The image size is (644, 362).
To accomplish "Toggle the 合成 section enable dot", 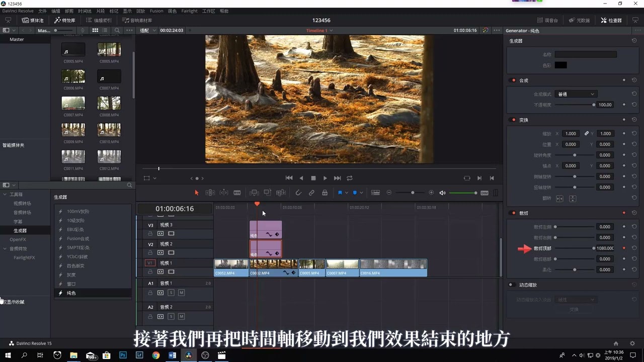I will (x=513, y=80).
